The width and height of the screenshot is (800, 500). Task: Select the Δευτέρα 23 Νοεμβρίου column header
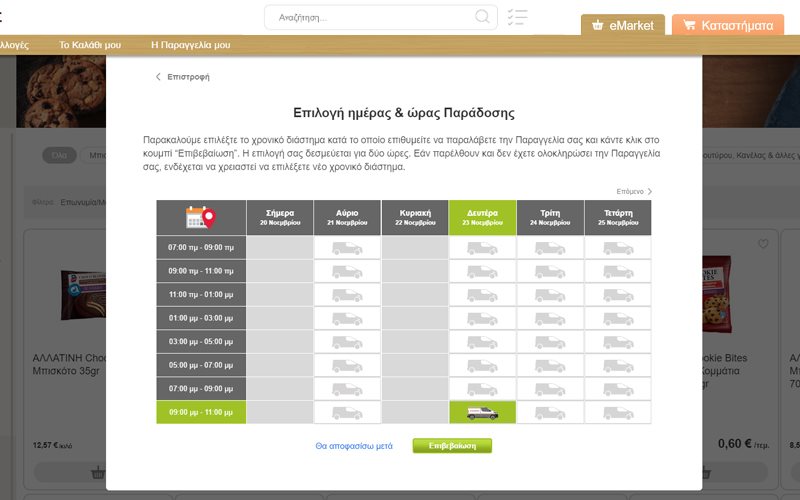tap(482, 217)
